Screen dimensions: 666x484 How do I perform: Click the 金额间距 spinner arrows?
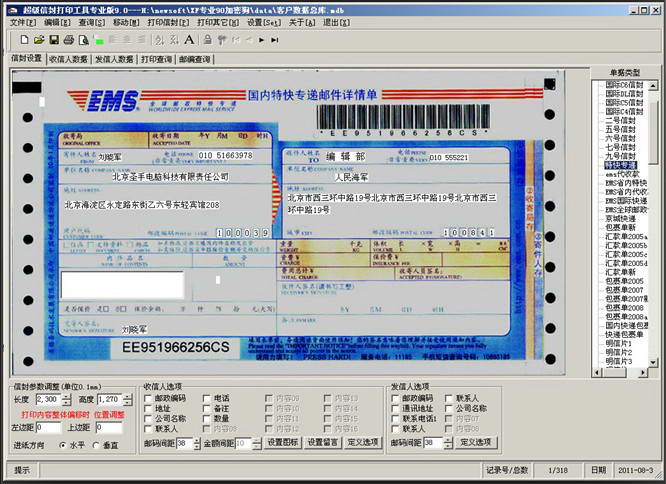(257, 443)
